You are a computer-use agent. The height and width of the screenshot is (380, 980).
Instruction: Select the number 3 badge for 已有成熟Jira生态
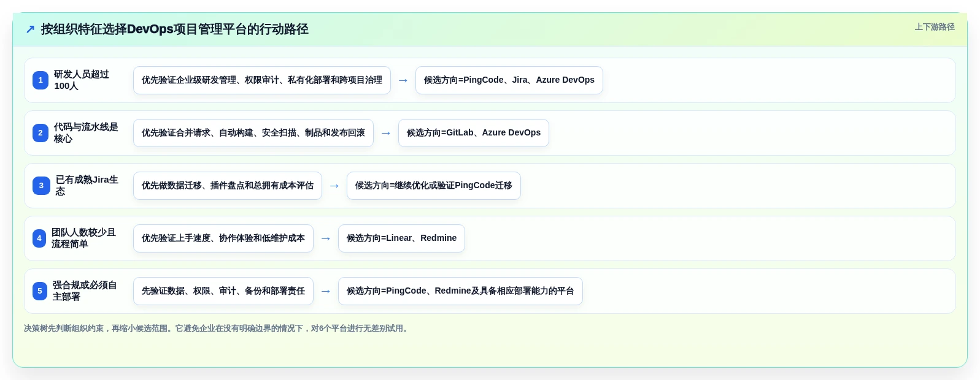[41, 186]
